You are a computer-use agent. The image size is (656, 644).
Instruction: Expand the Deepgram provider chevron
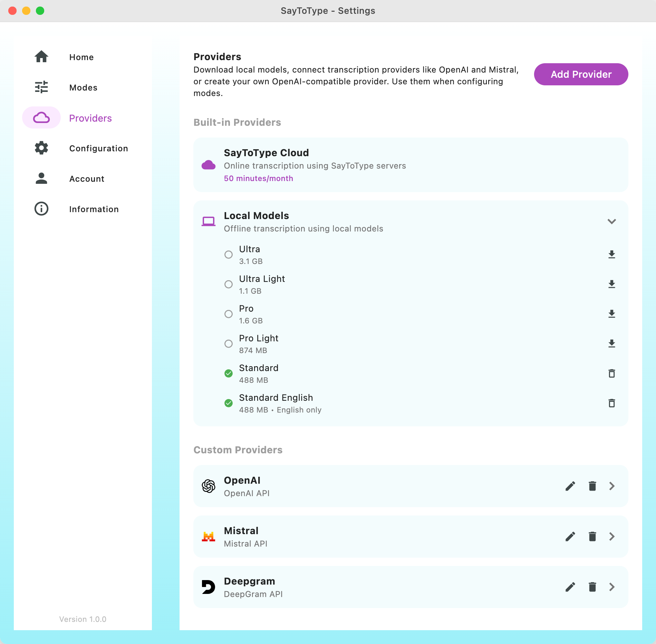(612, 587)
